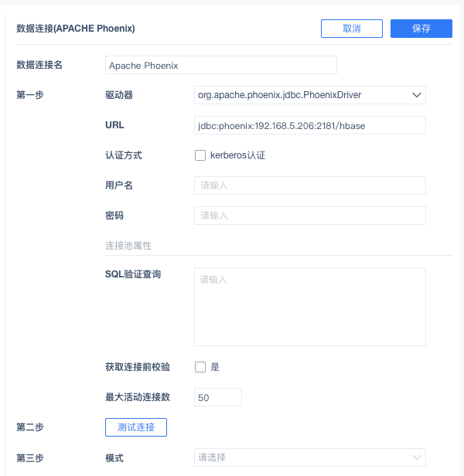Click the 最大活动连接数 field showing 50
The width and height of the screenshot is (464, 476).
point(218,397)
